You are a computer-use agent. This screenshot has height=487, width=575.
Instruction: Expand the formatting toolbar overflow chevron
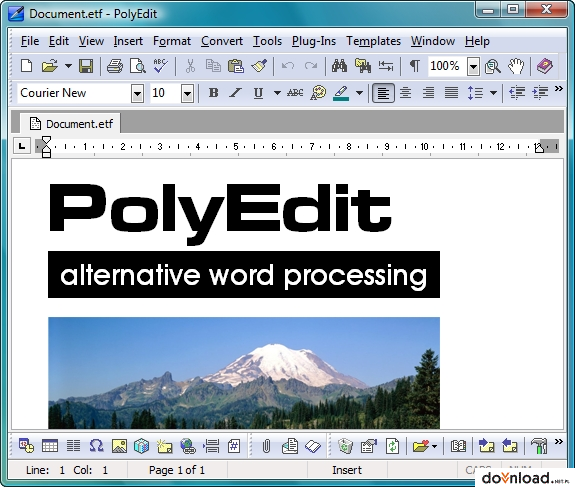(558, 88)
